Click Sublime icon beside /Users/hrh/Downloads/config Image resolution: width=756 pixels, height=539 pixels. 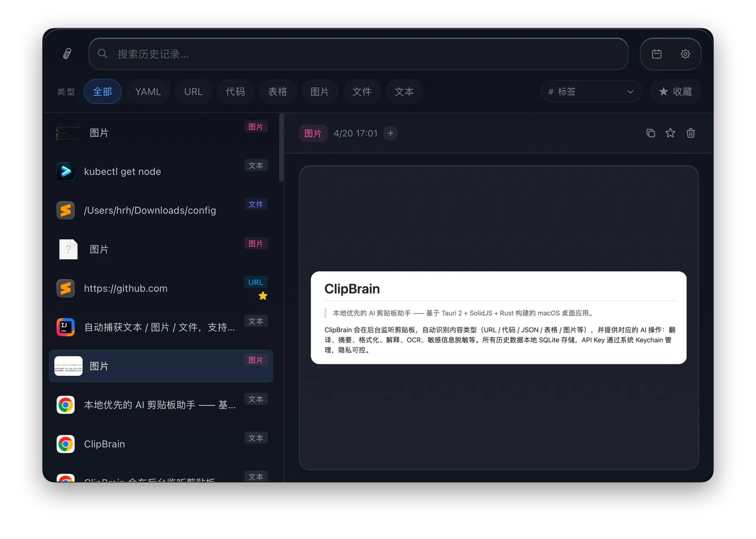[66, 210]
